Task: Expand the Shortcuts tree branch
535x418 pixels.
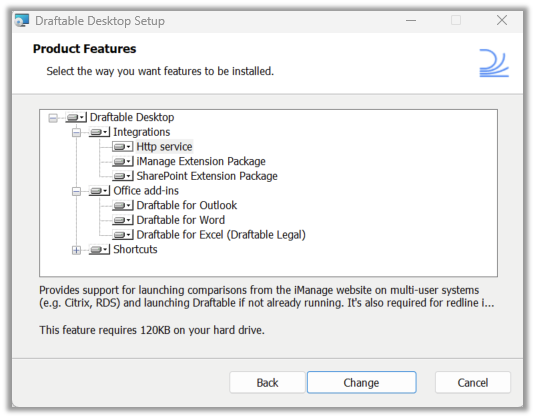Action: (76, 250)
